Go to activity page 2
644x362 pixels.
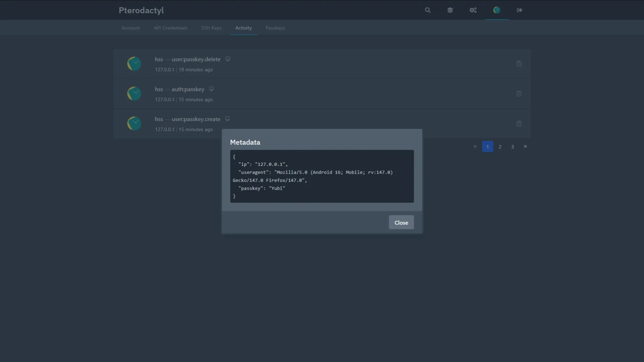(x=500, y=146)
